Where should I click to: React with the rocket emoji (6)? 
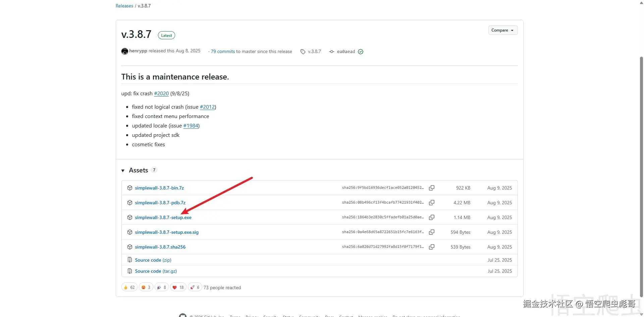coord(195,287)
